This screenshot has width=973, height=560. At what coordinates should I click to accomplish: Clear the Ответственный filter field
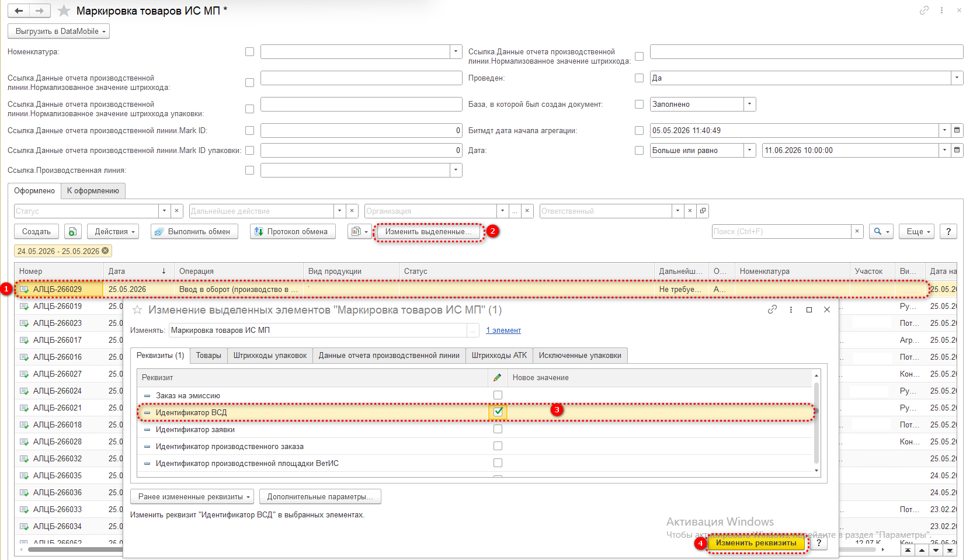pyautogui.click(x=690, y=211)
